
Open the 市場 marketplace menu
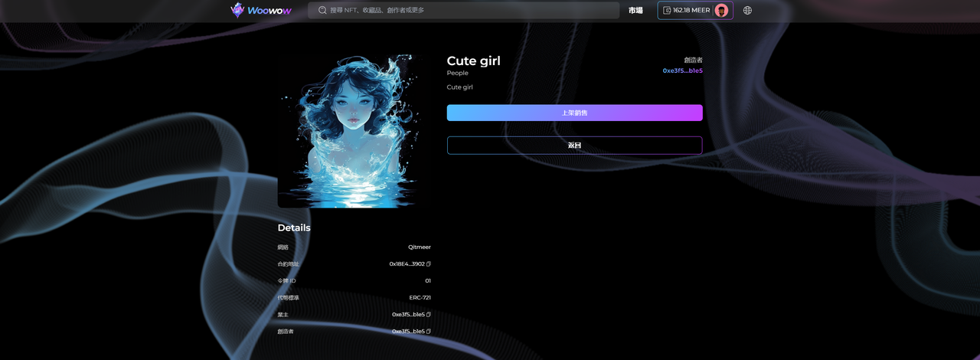point(635,10)
